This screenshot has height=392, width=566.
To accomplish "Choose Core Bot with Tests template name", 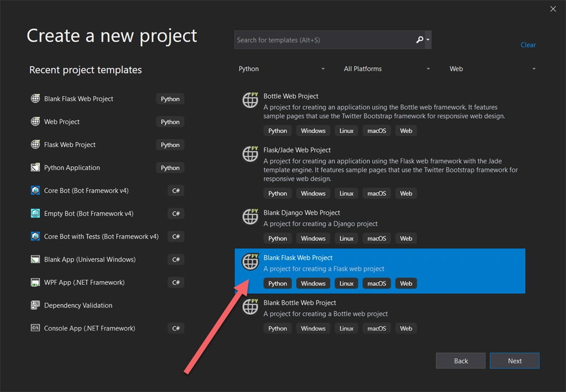I will (x=102, y=236).
